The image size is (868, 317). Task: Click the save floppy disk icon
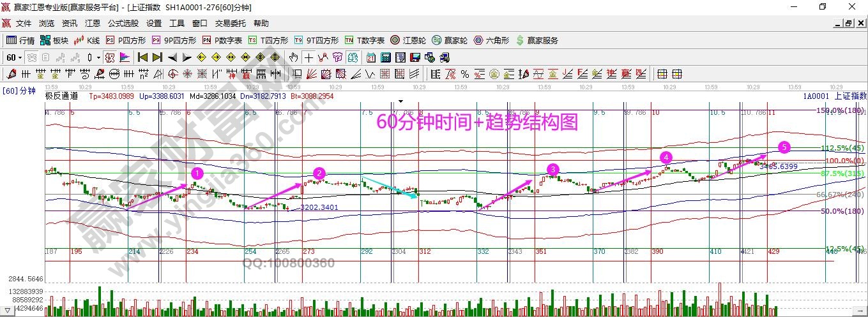click(x=415, y=57)
